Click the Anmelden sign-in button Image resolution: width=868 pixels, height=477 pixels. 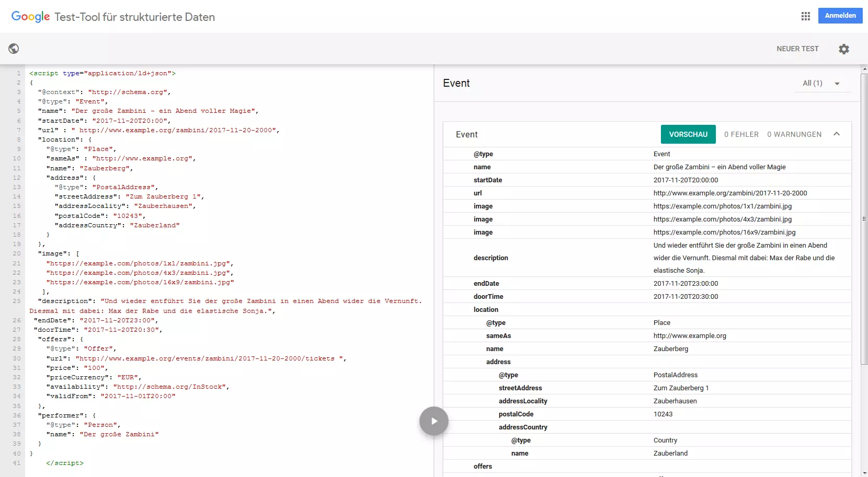[x=840, y=16]
